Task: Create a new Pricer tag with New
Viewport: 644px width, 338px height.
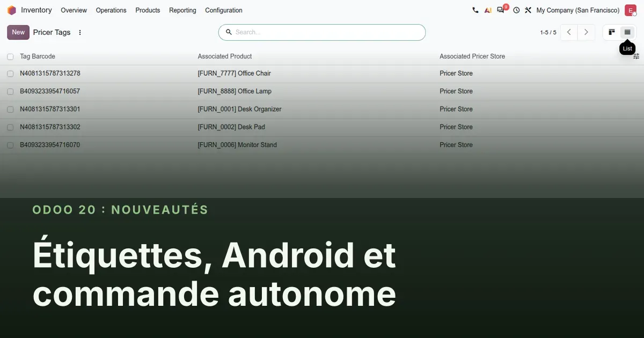Action: (18, 32)
